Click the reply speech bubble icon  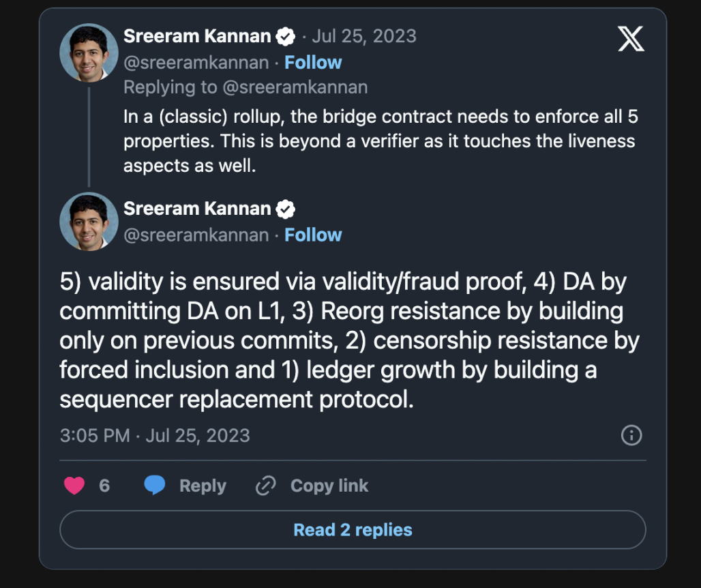[x=155, y=486]
